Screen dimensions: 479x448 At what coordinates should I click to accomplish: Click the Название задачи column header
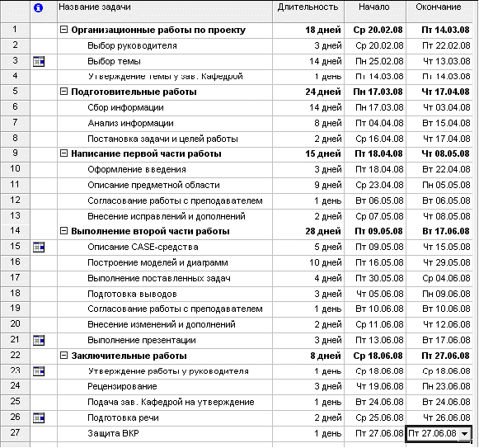165,11
